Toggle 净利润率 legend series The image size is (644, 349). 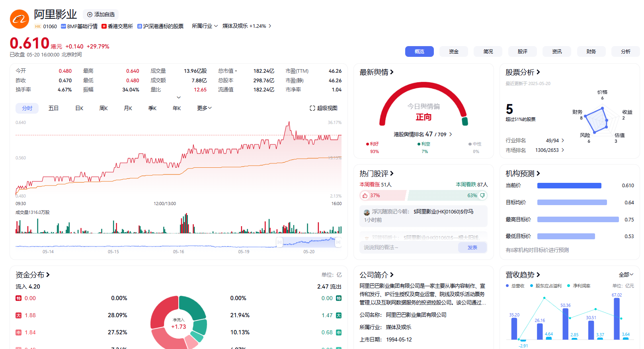pos(579,286)
